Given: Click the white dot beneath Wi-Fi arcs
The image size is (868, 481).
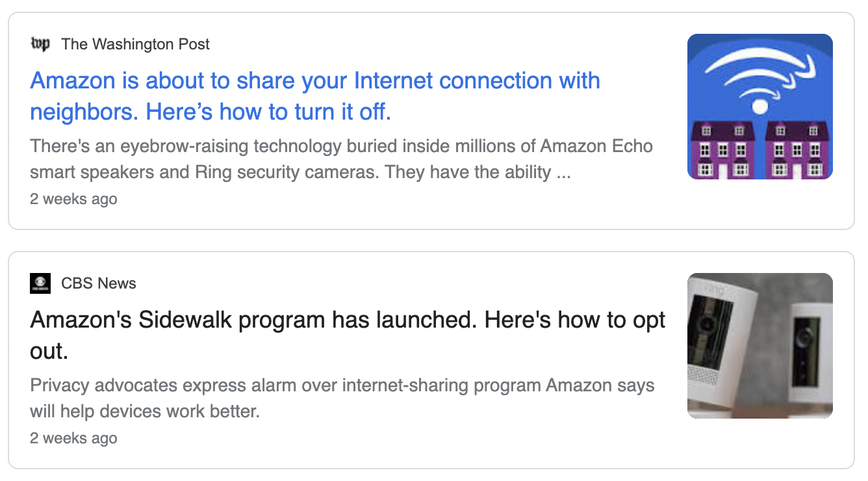Looking at the screenshot, I should pos(760,107).
